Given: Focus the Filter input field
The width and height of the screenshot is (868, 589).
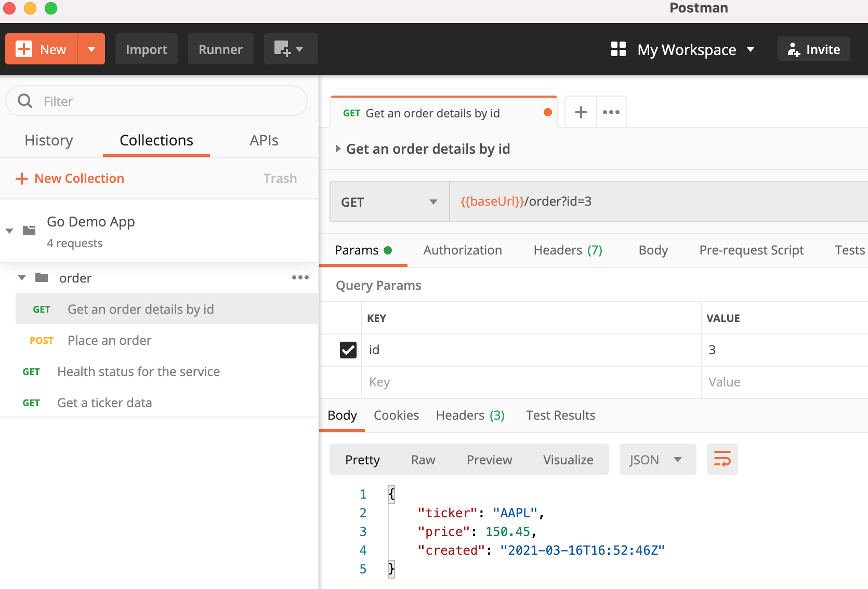Looking at the screenshot, I should (156, 101).
